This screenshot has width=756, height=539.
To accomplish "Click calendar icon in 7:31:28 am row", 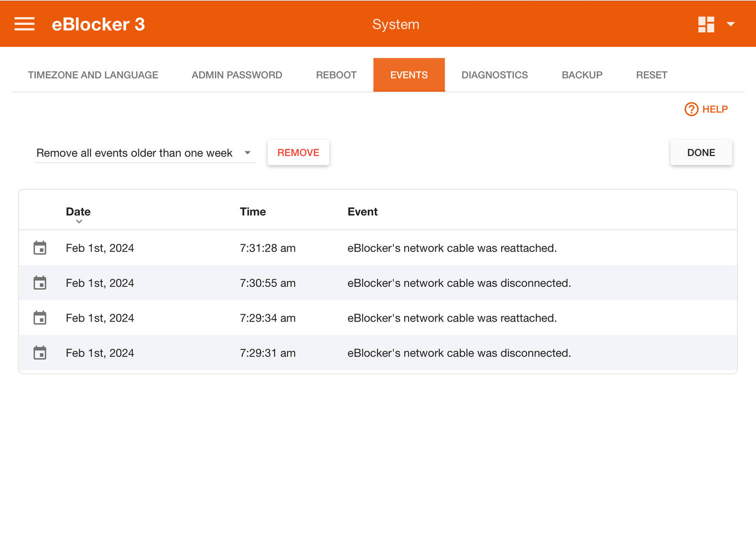I will 40,248.
